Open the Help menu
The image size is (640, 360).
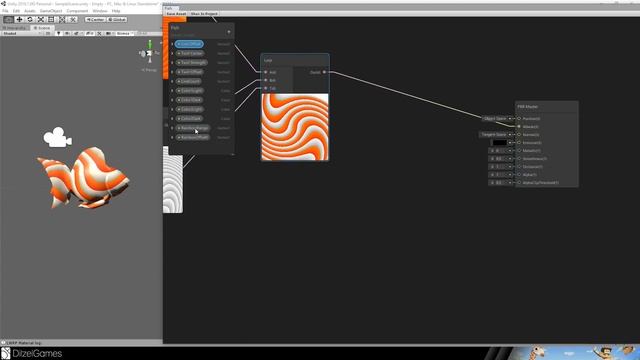(116, 11)
